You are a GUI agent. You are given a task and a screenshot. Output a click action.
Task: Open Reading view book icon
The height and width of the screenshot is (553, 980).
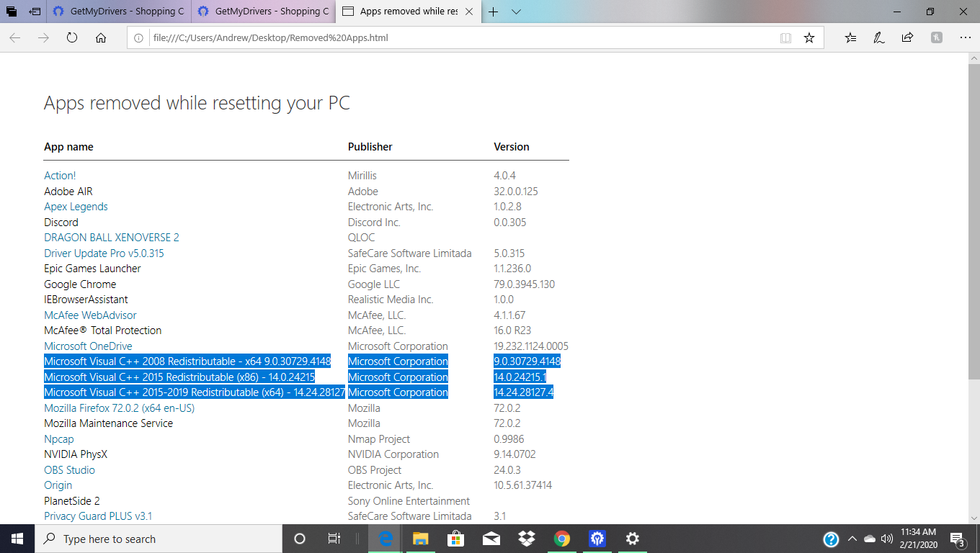click(786, 37)
